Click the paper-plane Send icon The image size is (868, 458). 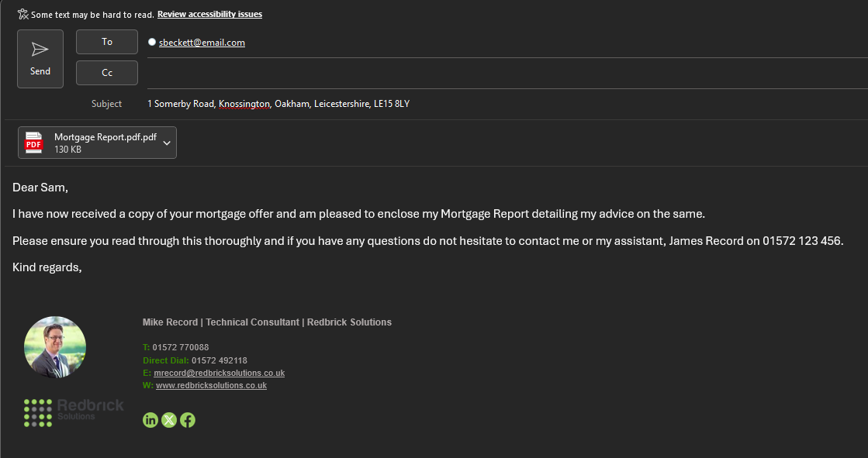[x=40, y=50]
